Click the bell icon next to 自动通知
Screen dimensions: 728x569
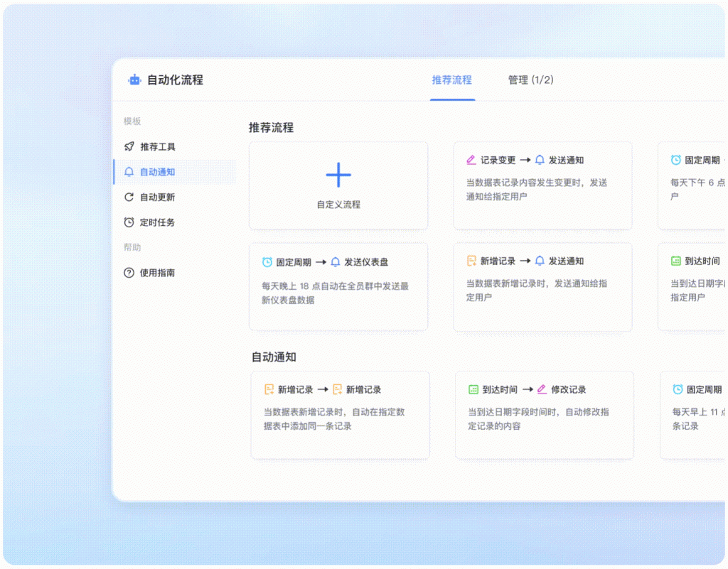pyautogui.click(x=129, y=172)
